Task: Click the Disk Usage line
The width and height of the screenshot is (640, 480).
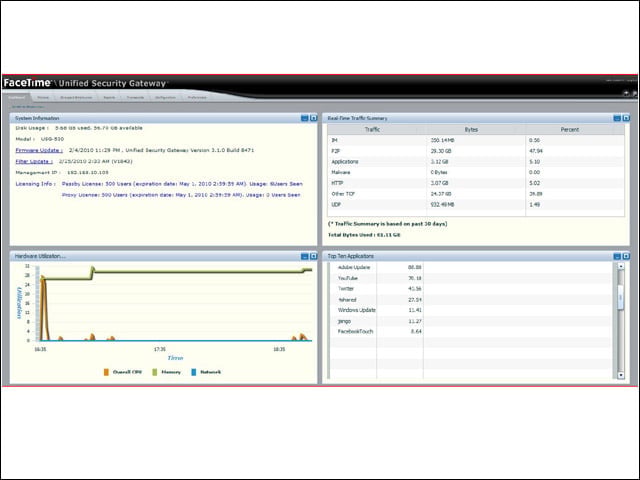Action: (79, 128)
